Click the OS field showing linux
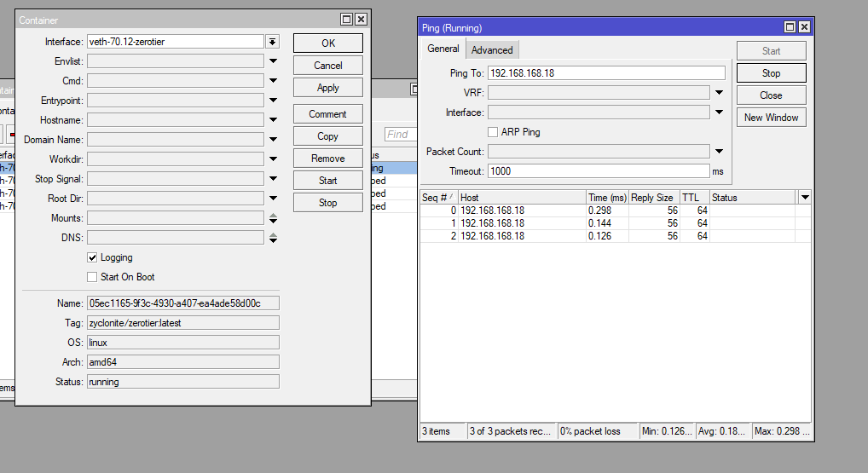Screen dimensions: 868x473 (182, 343)
